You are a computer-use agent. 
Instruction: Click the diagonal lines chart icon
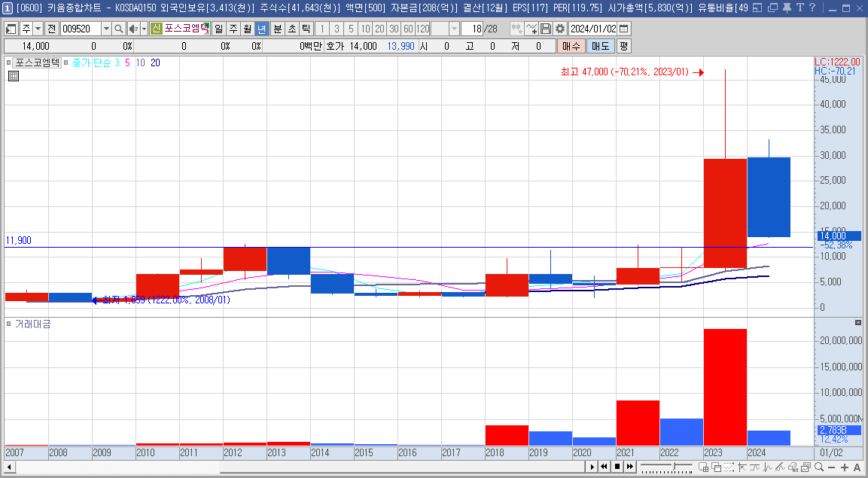click(x=781, y=467)
